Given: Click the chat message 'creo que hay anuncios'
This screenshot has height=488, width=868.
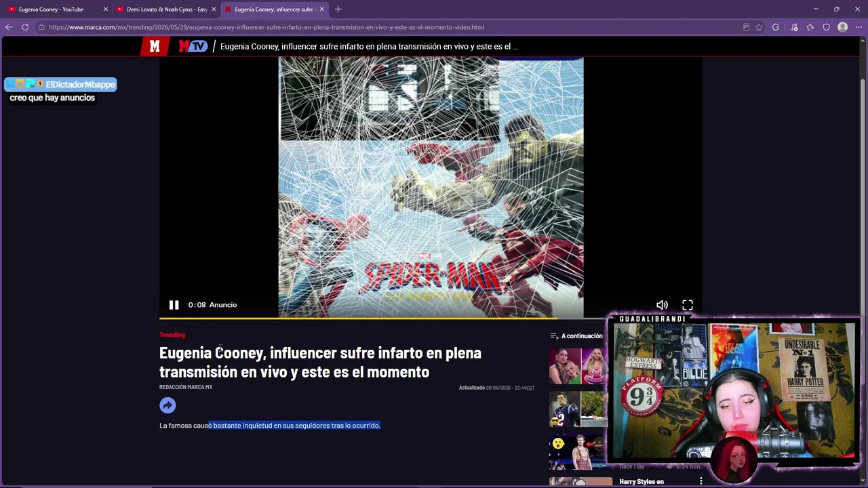Looking at the screenshot, I should pos(52,98).
